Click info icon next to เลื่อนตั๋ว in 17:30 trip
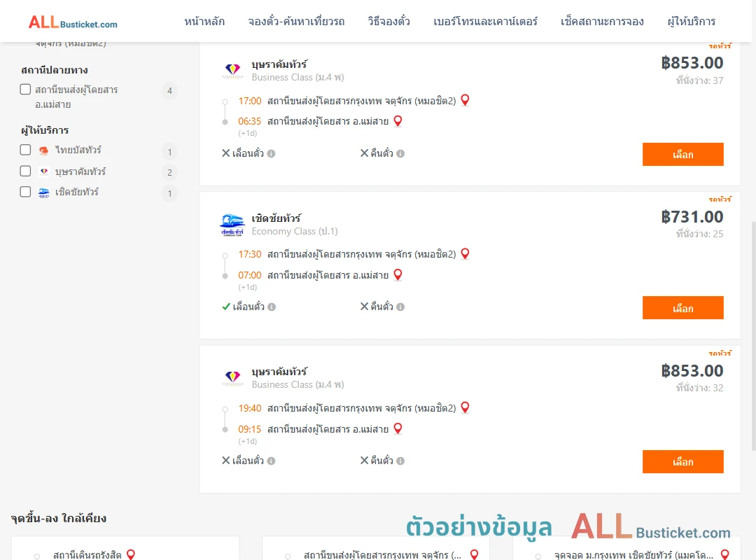Viewport: 756px width, 560px height. (272, 307)
